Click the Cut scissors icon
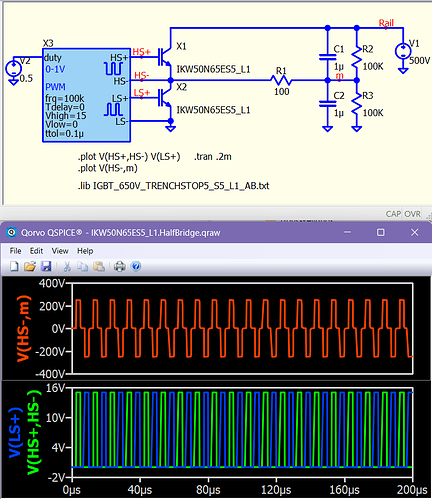Viewport: 432px width, 499px height. coord(67,266)
